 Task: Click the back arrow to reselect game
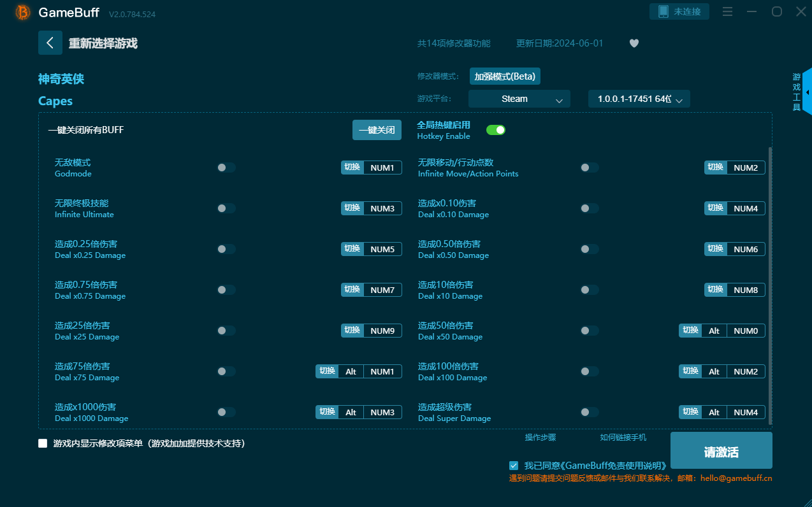pos(50,43)
